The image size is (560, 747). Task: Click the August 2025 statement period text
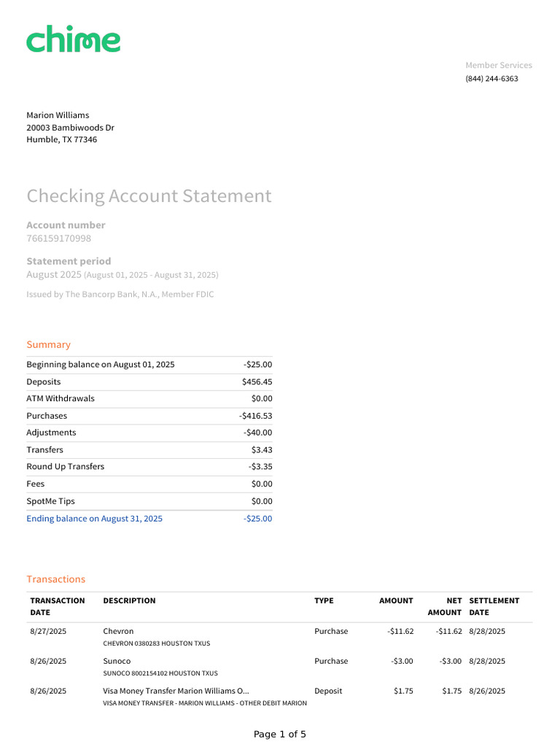(122, 275)
